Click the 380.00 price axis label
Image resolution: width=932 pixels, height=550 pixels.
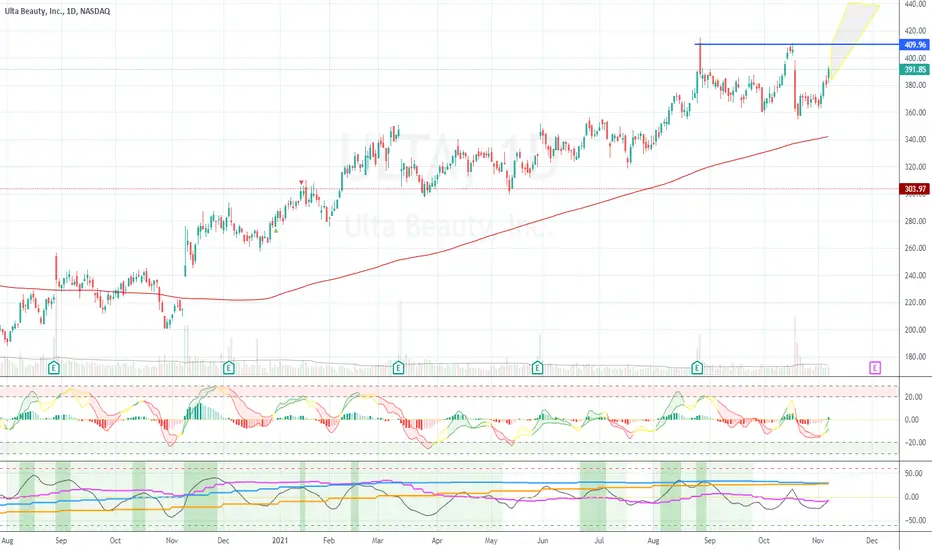point(915,85)
